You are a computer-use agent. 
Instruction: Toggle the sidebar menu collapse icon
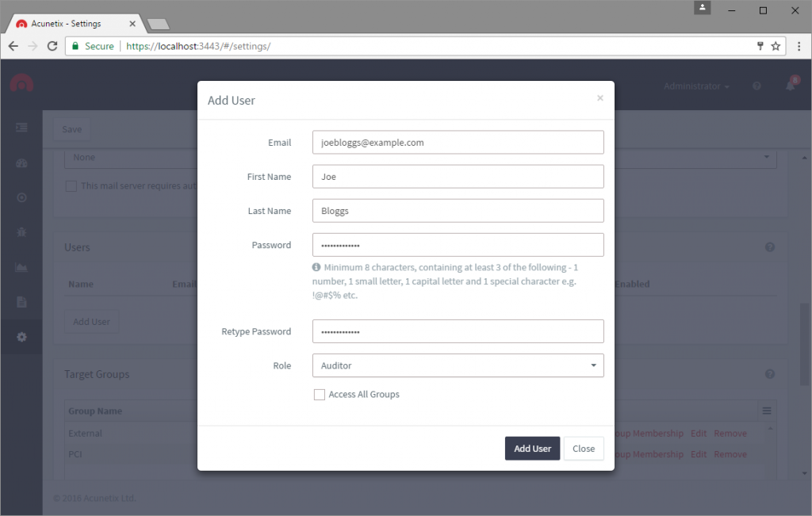coord(21,128)
